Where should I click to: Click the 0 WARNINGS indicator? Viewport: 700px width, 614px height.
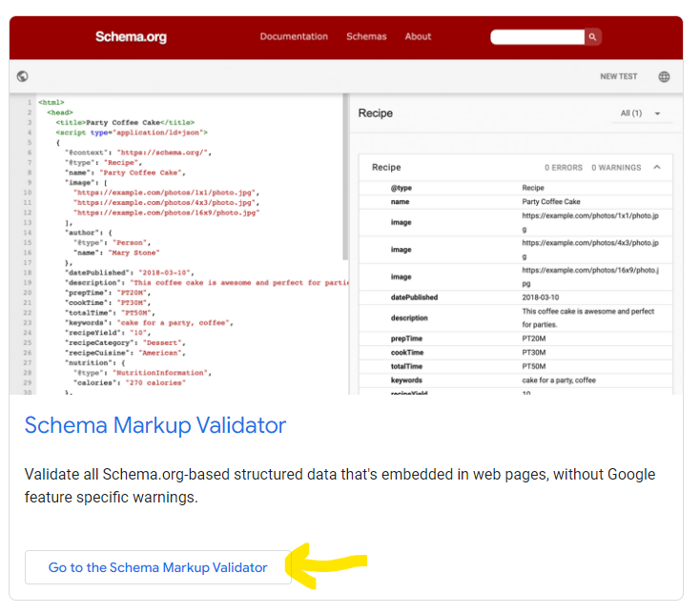coord(616,168)
